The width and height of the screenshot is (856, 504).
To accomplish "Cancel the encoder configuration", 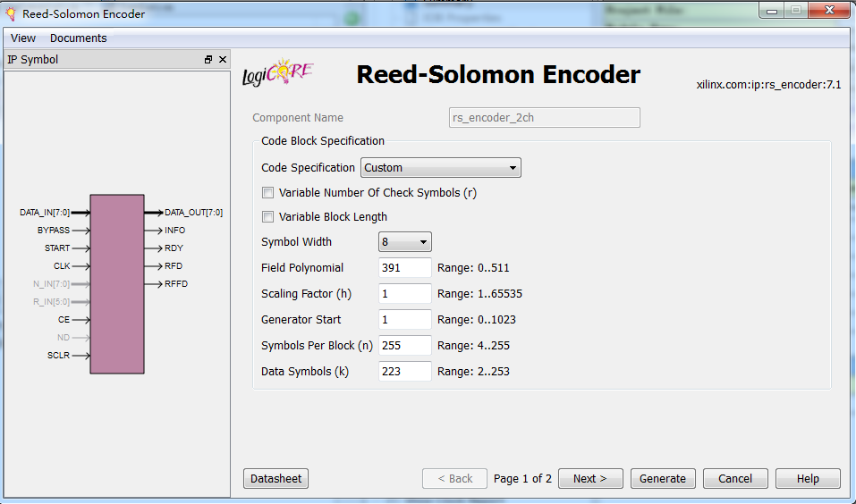I will pos(735,478).
